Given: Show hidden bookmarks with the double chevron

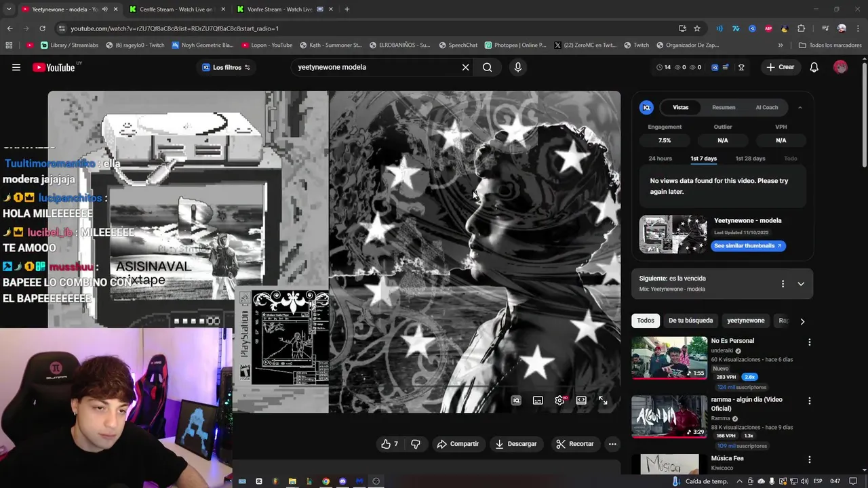Looking at the screenshot, I should pos(781,45).
